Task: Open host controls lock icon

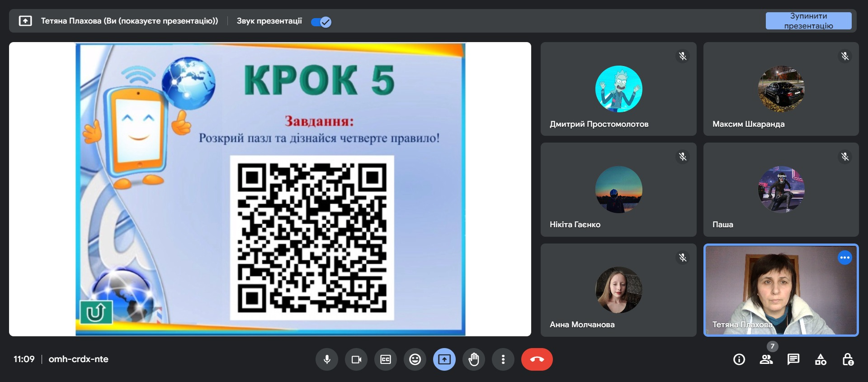Action: (848, 359)
